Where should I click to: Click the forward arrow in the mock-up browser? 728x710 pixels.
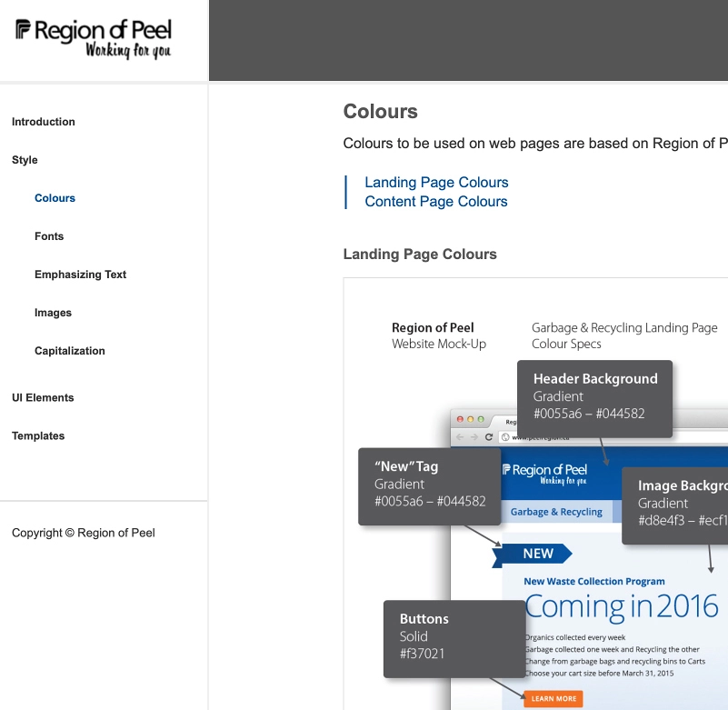pos(474,435)
